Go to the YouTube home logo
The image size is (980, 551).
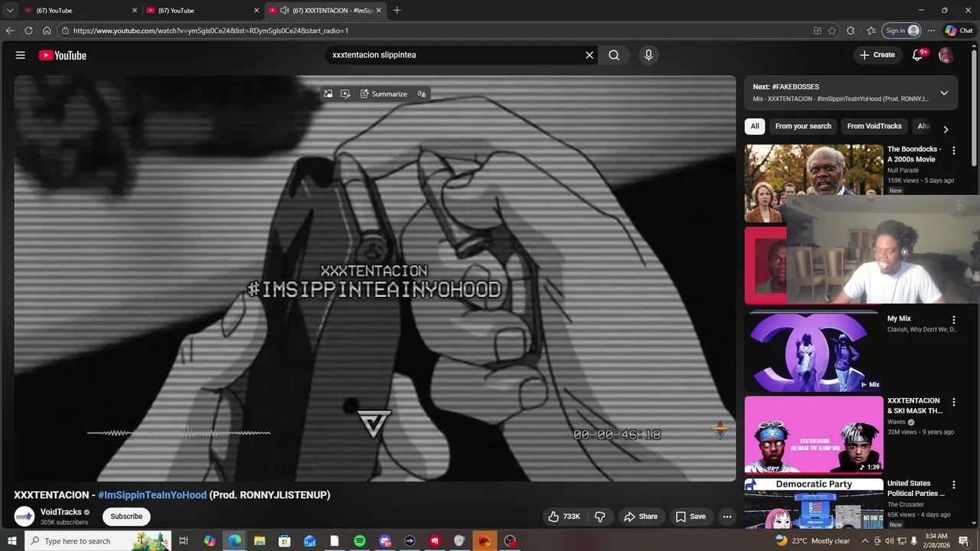[62, 55]
